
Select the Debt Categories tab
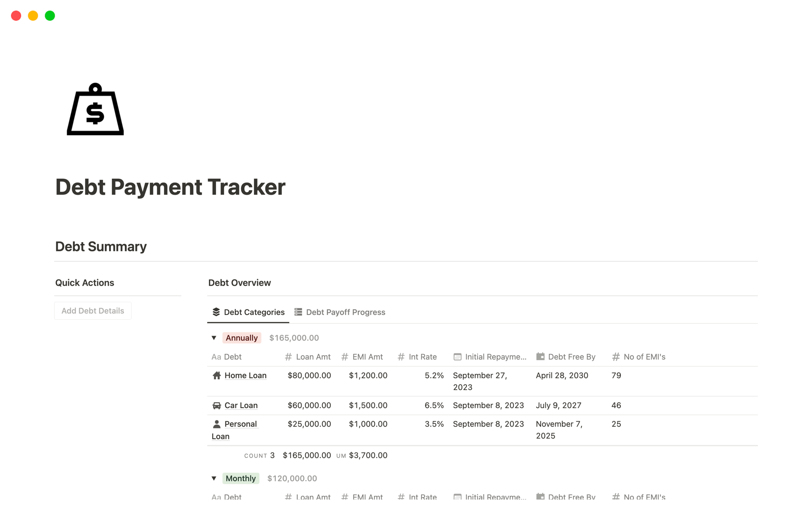pyautogui.click(x=248, y=312)
